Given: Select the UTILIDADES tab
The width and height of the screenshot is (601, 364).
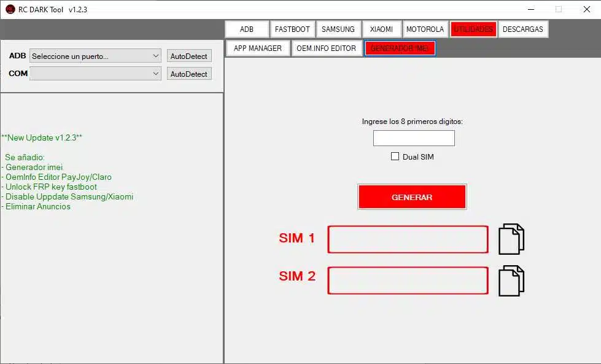Looking at the screenshot, I should 473,29.
